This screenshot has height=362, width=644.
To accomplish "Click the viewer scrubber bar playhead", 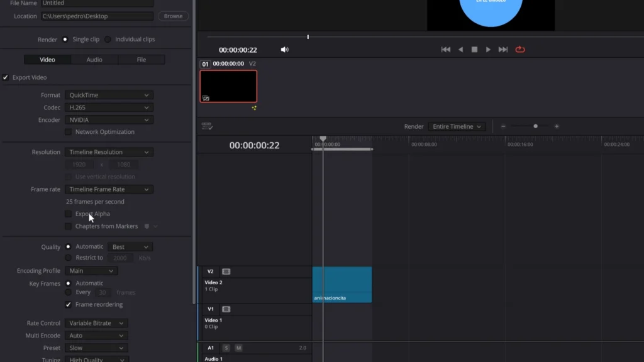I will point(308,37).
